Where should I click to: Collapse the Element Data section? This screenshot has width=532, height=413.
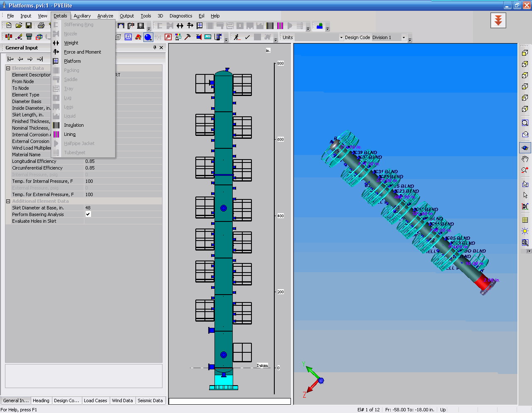[x=8, y=68]
